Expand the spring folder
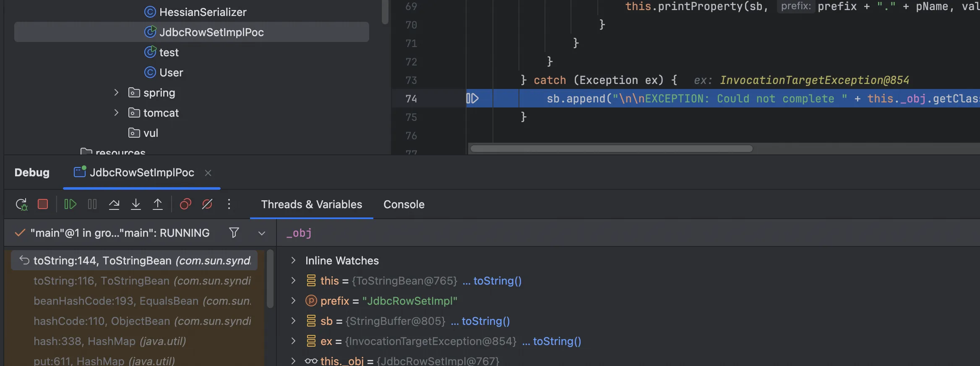 pyautogui.click(x=117, y=92)
